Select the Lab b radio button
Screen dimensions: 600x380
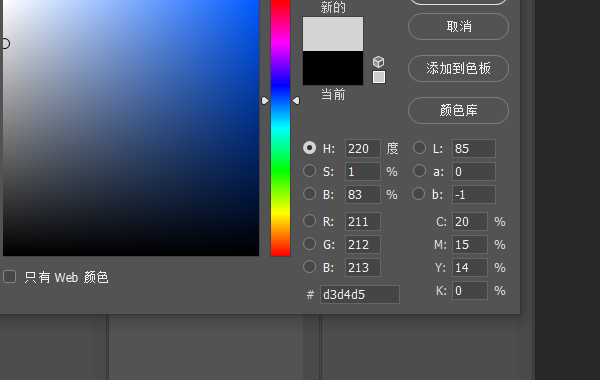[419, 194]
